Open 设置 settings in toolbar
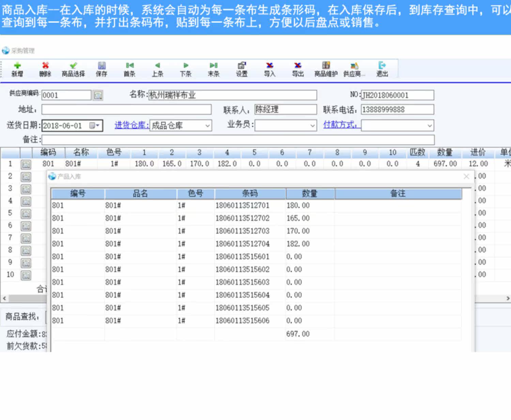This screenshot has width=511, height=420. tap(242, 69)
